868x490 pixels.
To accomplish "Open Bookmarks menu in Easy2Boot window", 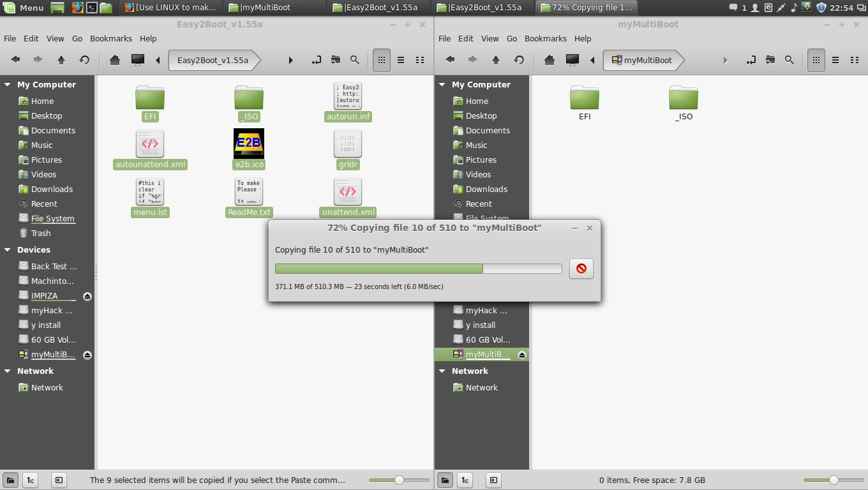I will pos(111,38).
